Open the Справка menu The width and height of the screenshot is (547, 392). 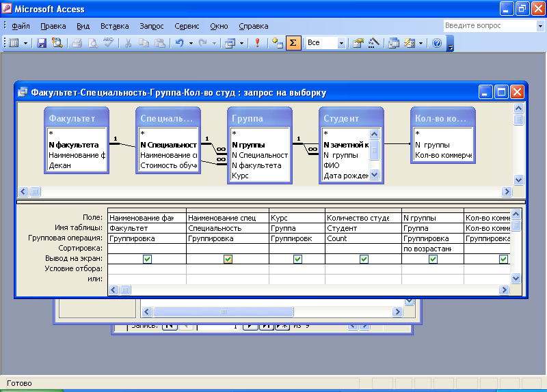(x=253, y=26)
